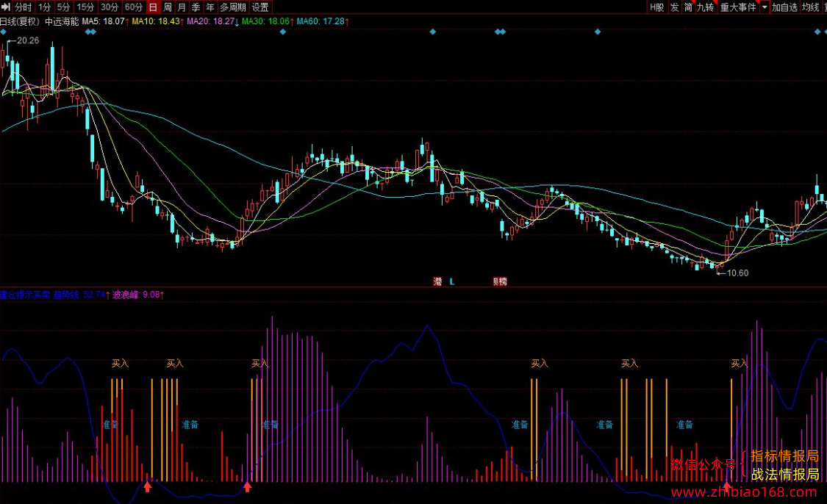Click the 简 toolbar button
This screenshot has width=827, height=504.
tap(688, 7)
